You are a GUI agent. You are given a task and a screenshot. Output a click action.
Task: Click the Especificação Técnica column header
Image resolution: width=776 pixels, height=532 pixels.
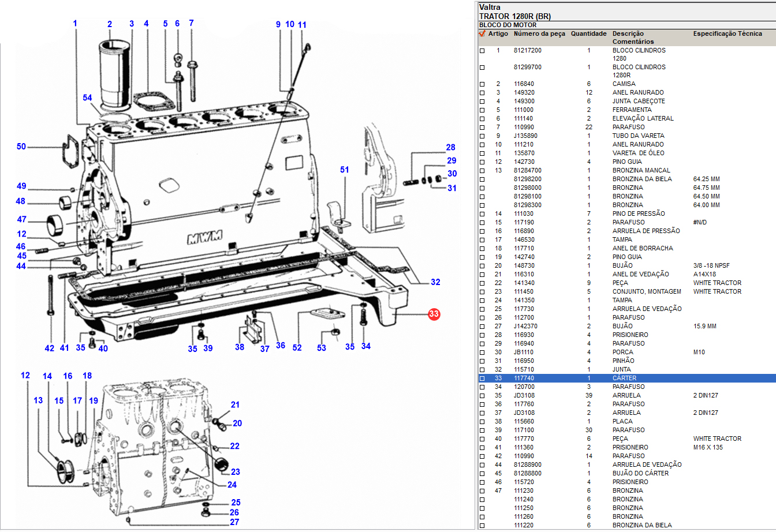coord(727,34)
